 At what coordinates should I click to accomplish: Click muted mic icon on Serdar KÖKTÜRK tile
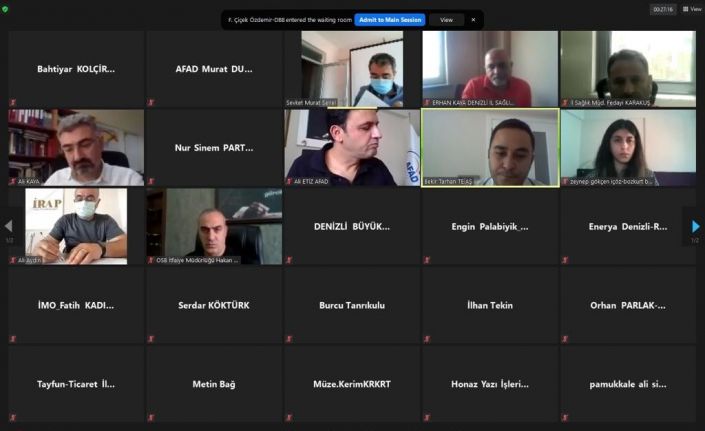click(151, 339)
